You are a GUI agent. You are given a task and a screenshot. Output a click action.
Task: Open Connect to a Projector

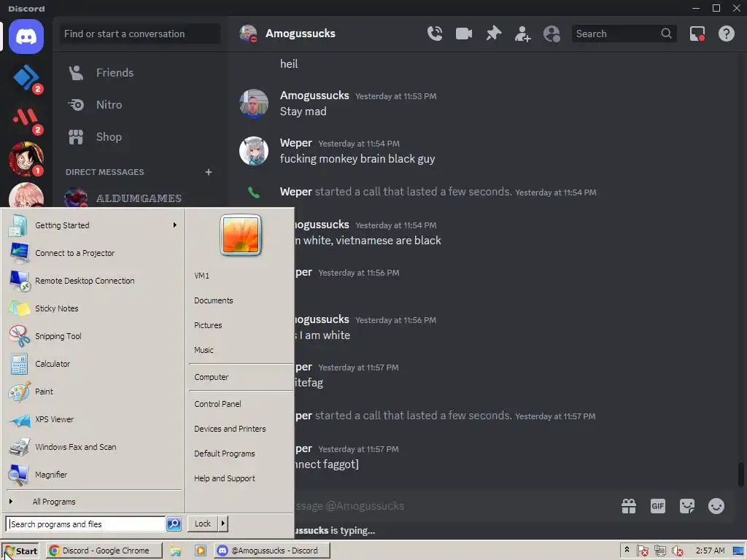[x=93, y=253]
